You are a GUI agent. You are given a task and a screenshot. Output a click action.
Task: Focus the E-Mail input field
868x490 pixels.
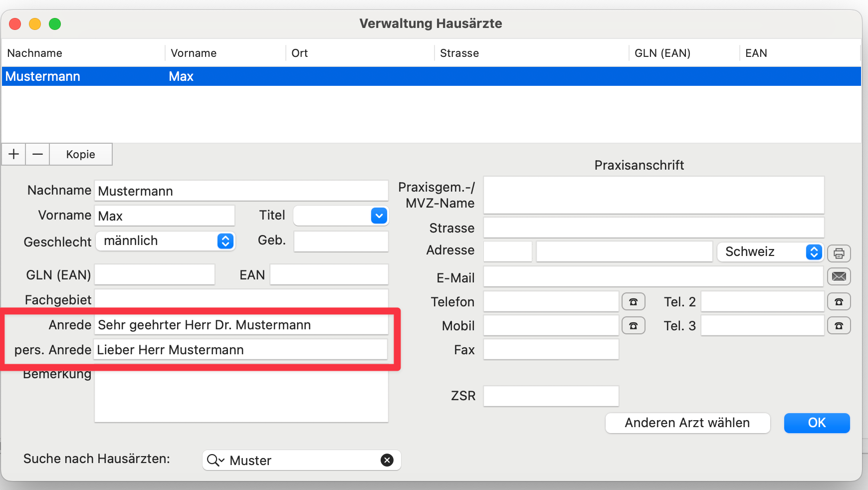coord(653,276)
